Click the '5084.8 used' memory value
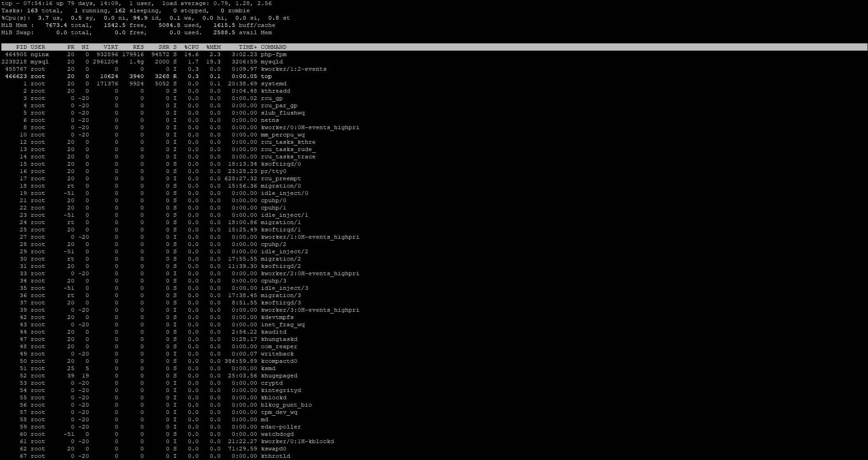 click(179, 25)
